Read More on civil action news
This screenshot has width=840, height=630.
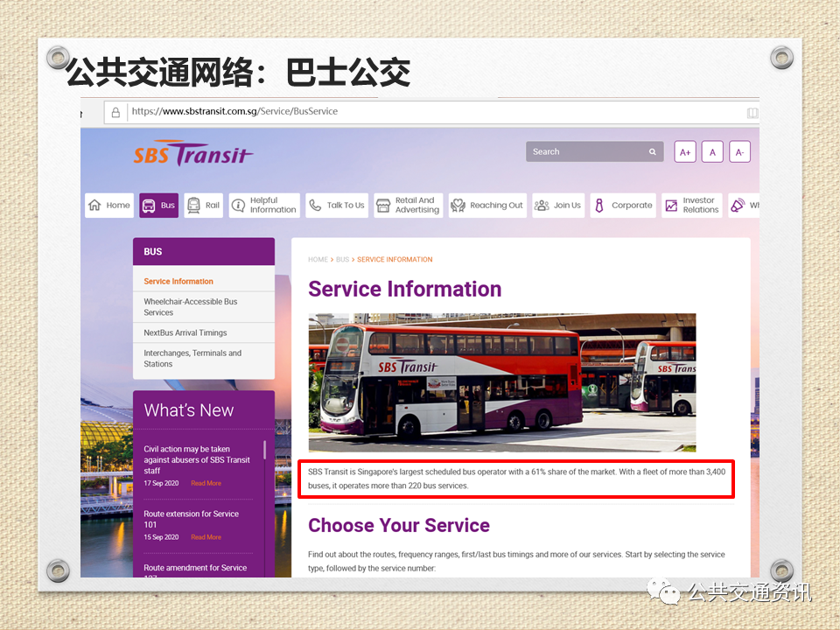click(206, 483)
